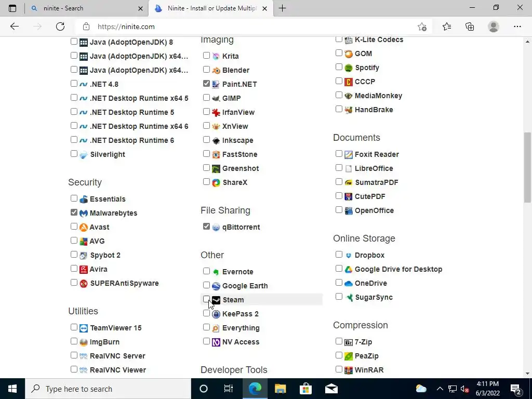Image resolution: width=532 pixels, height=399 pixels.
Task: Open Mail app from taskbar
Action: click(x=331, y=389)
